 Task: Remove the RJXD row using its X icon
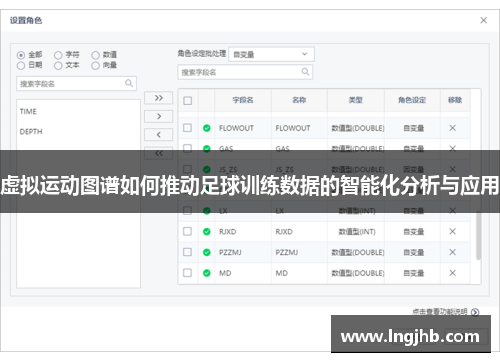click(x=452, y=231)
